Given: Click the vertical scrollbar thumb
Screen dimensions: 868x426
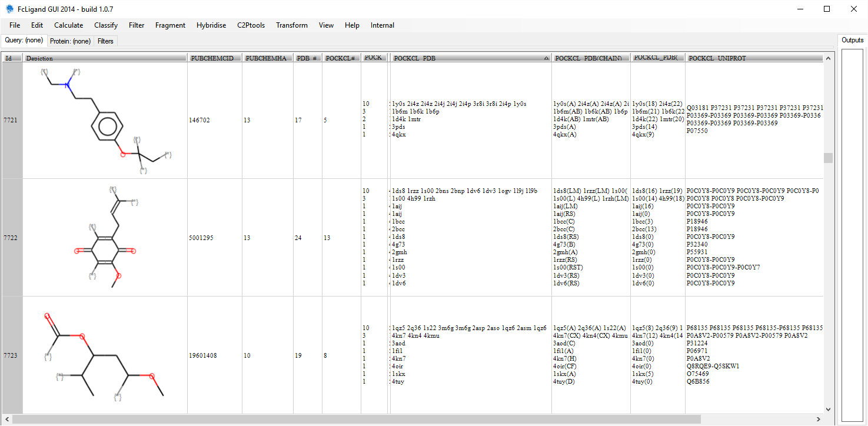Looking at the screenshot, I should (828, 158).
